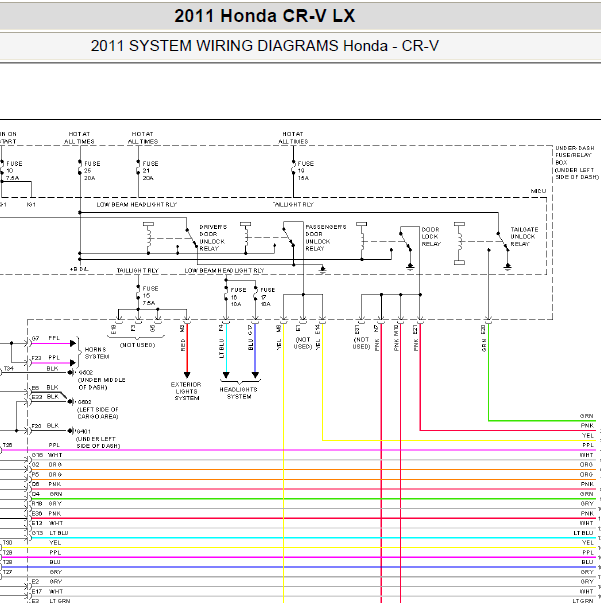Screen dimensions: 601x603
Task: Click HOT AT ALL TIMES above FUSE 19
Action: click(x=293, y=138)
